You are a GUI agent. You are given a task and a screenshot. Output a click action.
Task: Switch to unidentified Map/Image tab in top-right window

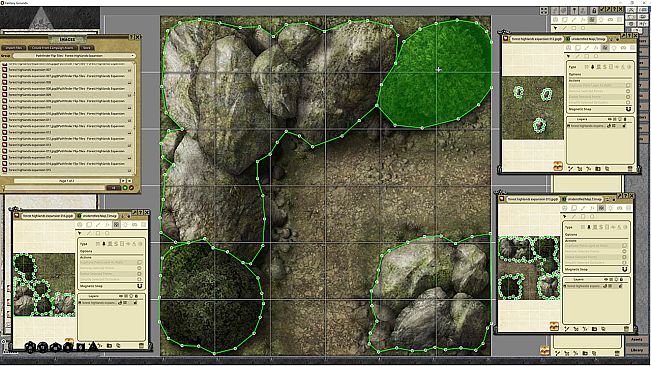[x=588, y=39]
